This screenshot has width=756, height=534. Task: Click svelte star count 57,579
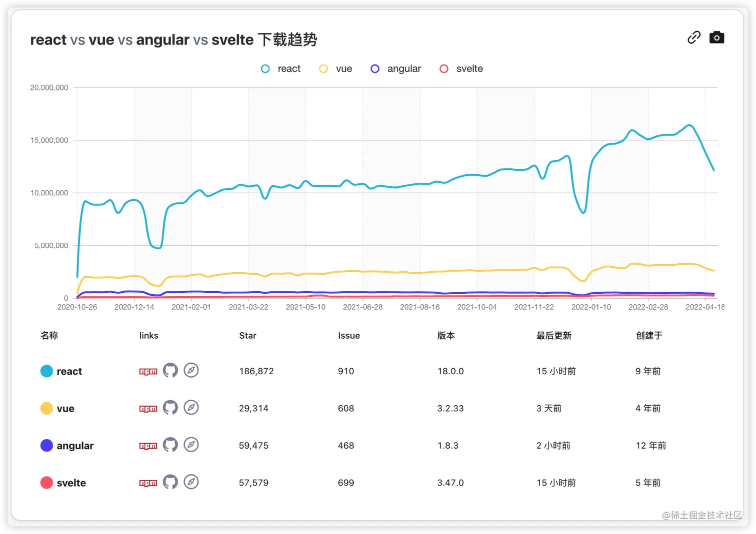(253, 483)
